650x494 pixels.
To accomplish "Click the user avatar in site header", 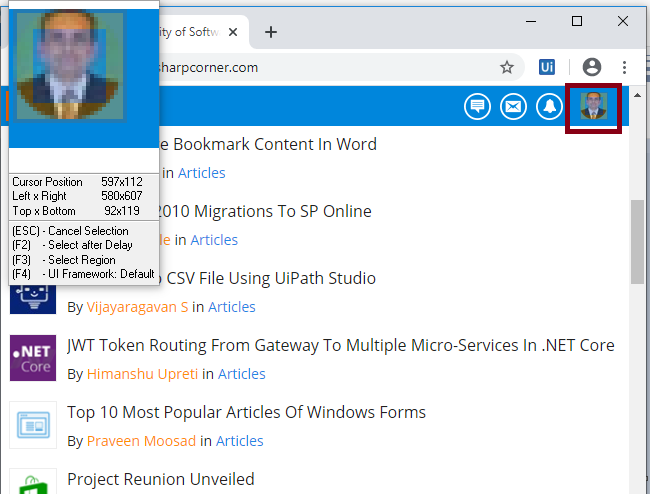I will tap(594, 106).
